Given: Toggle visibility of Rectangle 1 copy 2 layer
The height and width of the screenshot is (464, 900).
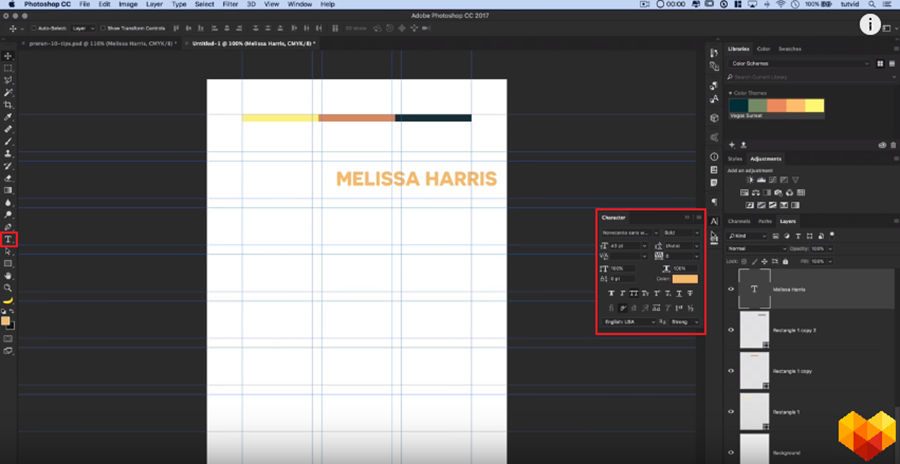Looking at the screenshot, I should click(731, 329).
